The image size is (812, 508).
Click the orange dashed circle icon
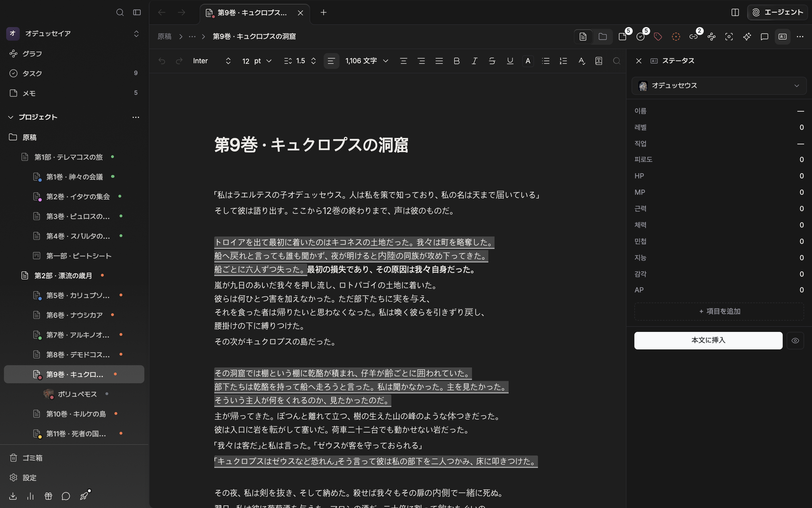click(676, 37)
